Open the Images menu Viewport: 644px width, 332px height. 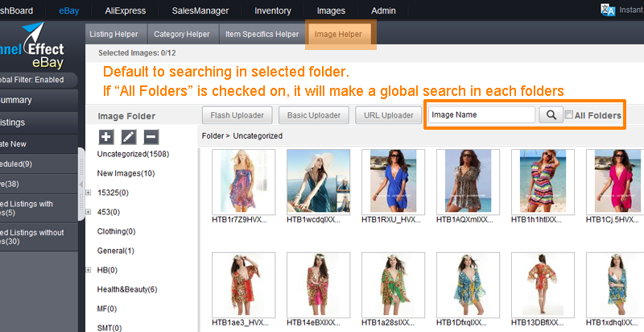click(331, 10)
